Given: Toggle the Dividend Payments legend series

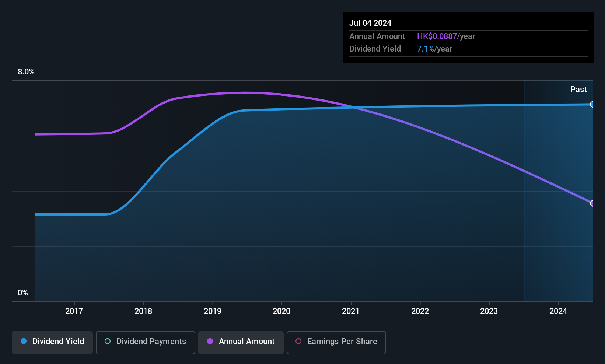Looking at the screenshot, I should (x=146, y=343).
